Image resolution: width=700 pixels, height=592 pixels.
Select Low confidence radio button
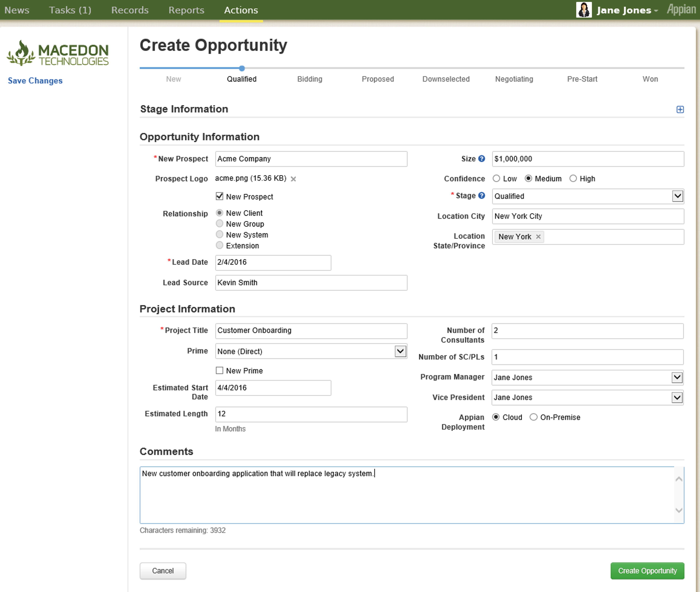point(496,179)
